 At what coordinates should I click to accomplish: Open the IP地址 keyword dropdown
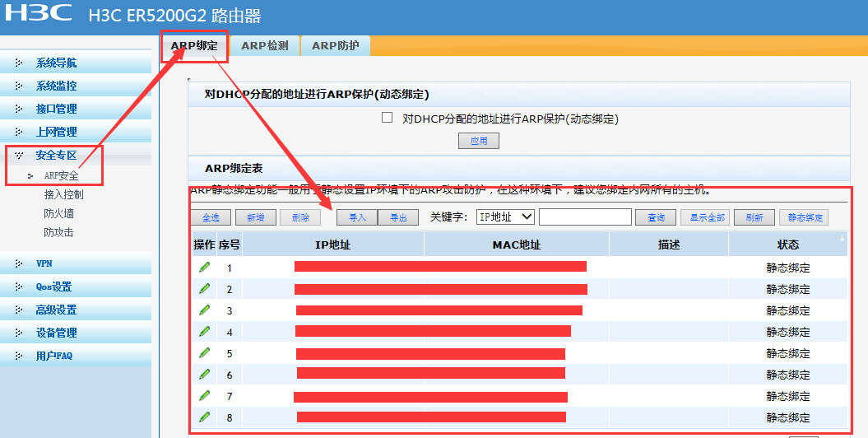(505, 217)
